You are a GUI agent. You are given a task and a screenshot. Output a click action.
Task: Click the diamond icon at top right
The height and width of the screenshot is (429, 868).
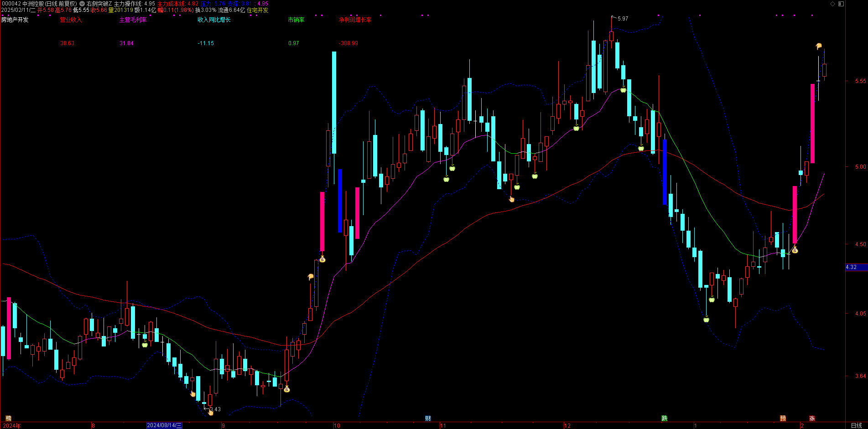click(832, 4)
